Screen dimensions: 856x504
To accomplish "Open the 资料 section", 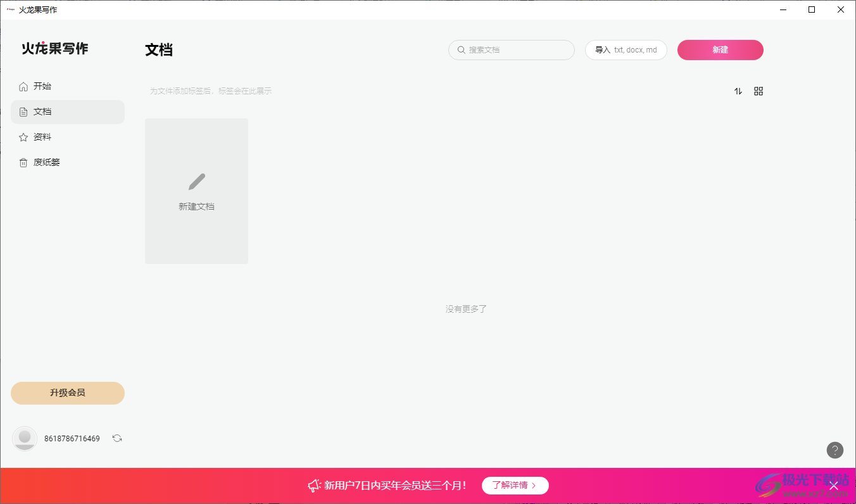I will [x=68, y=137].
